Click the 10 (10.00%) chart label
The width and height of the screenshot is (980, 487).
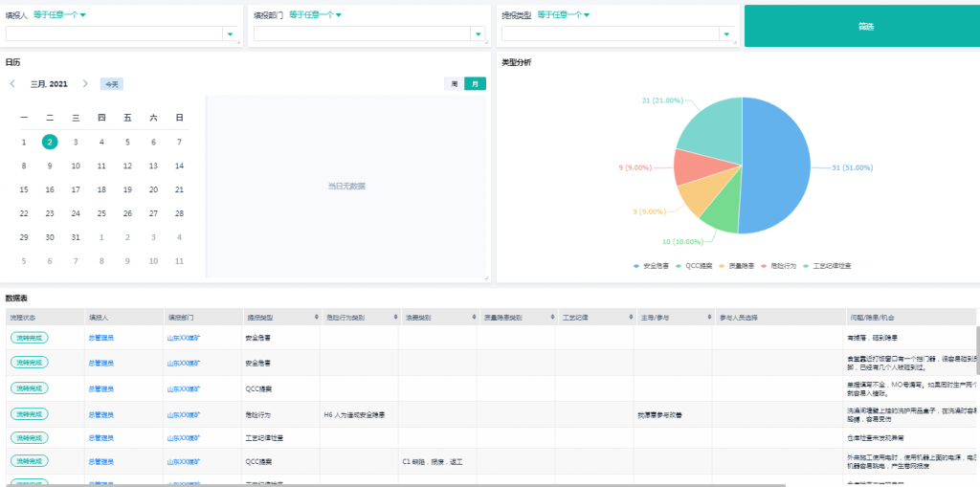pos(683,241)
